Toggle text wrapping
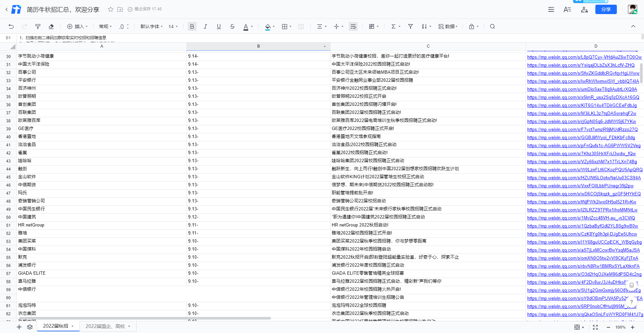This screenshot has width=644, height=333. pos(353,26)
